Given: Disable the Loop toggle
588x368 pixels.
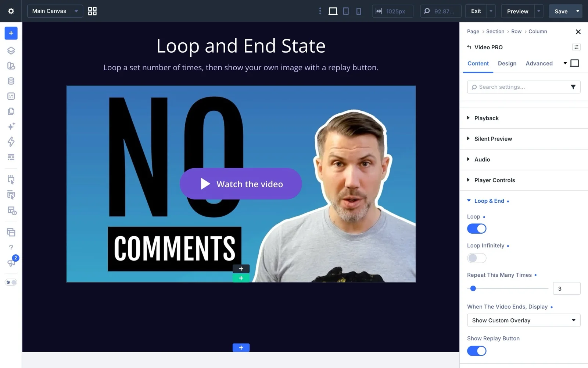Looking at the screenshot, I should point(477,229).
